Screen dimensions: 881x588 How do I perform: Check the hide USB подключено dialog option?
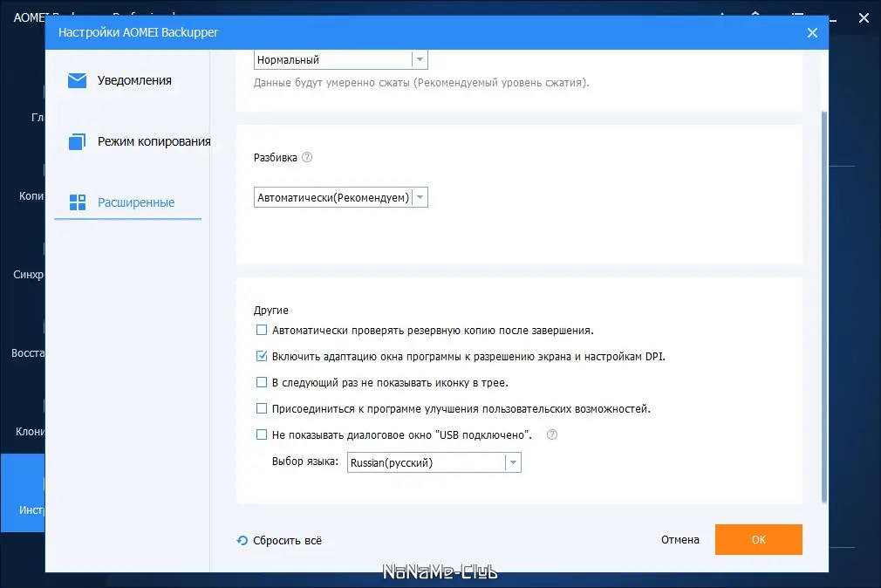point(262,434)
